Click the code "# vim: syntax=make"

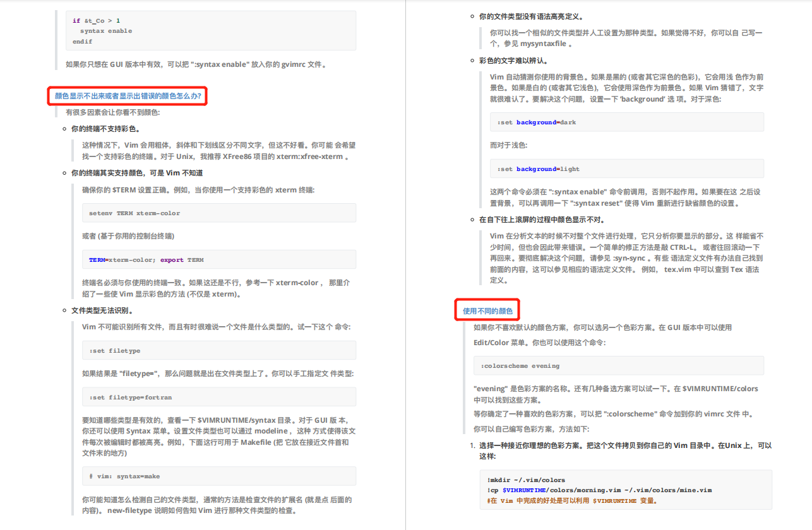(124, 476)
